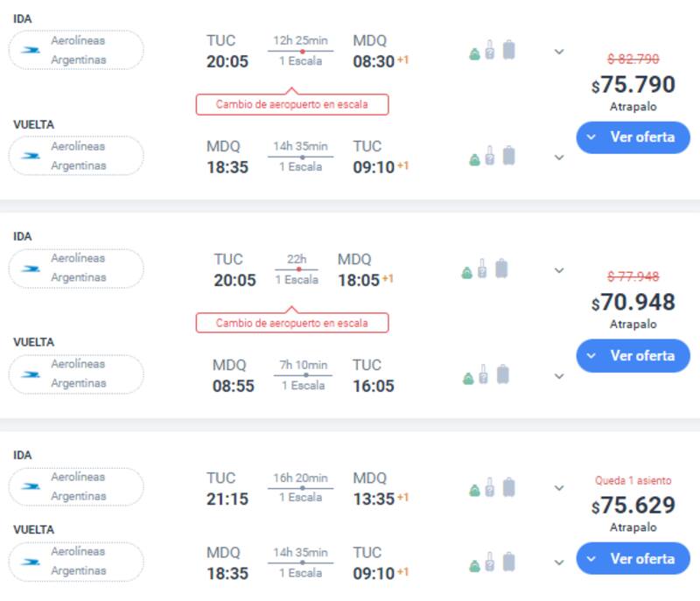Screen dimensions: 700x601
Task: Click green backpack icon on 08:55–16:05 return row
Action: (x=467, y=378)
